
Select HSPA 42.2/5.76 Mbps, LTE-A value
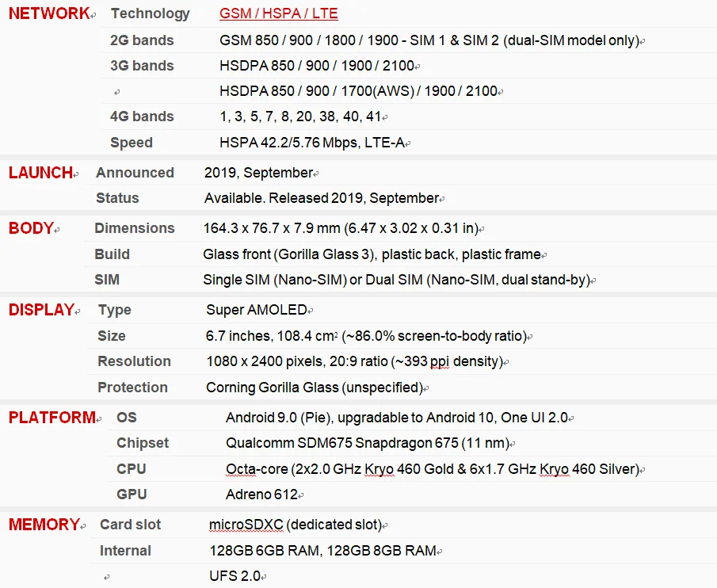tap(312, 143)
